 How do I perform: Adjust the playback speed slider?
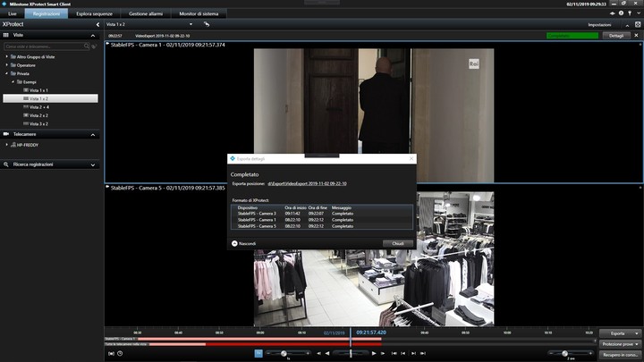pos(283,353)
